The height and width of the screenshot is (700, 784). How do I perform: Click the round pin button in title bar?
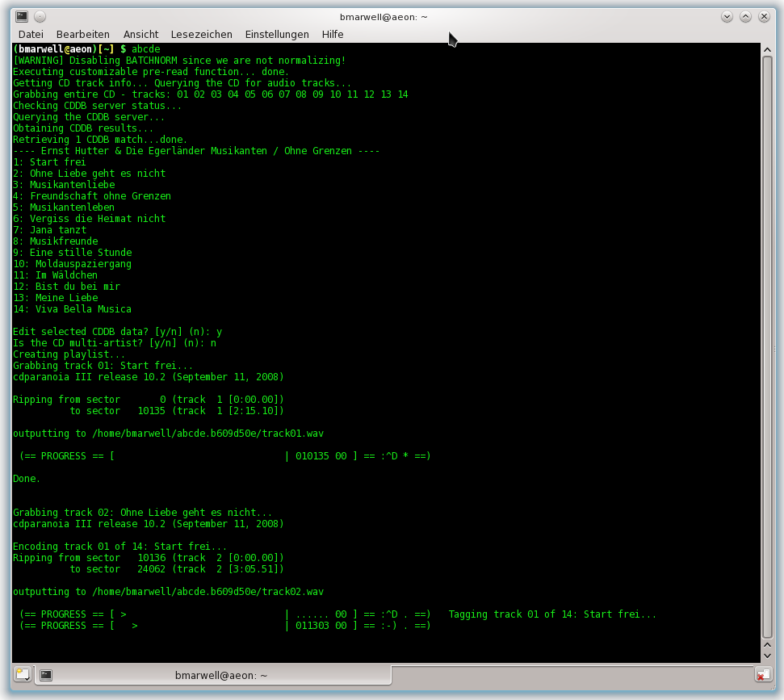(x=40, y=17)
